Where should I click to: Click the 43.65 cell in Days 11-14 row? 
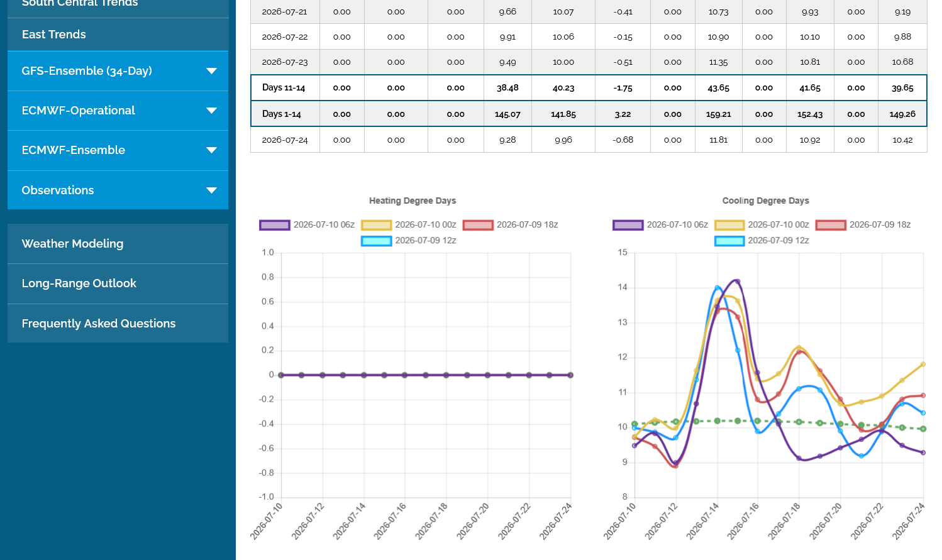click(718, 88)
